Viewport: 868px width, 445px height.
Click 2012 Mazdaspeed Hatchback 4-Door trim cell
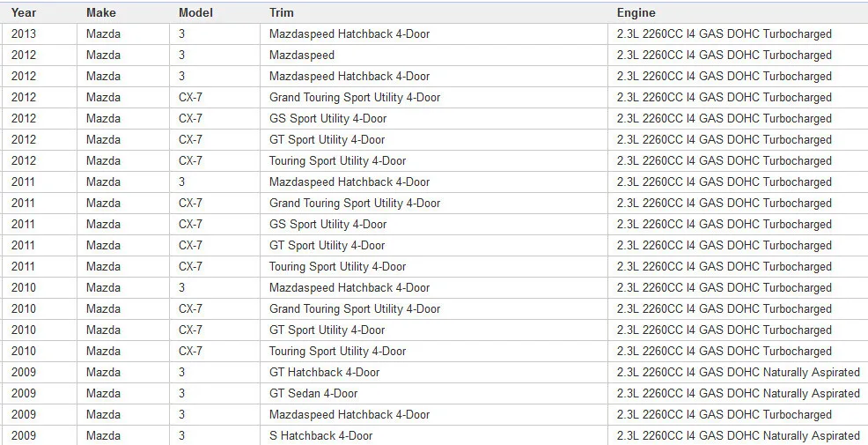(434, 76)
